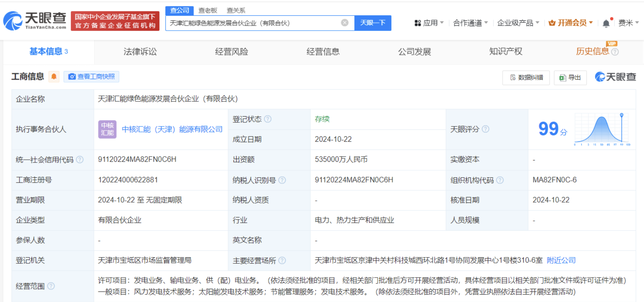Click the help icon next to 登记状态

pos(268,119)
